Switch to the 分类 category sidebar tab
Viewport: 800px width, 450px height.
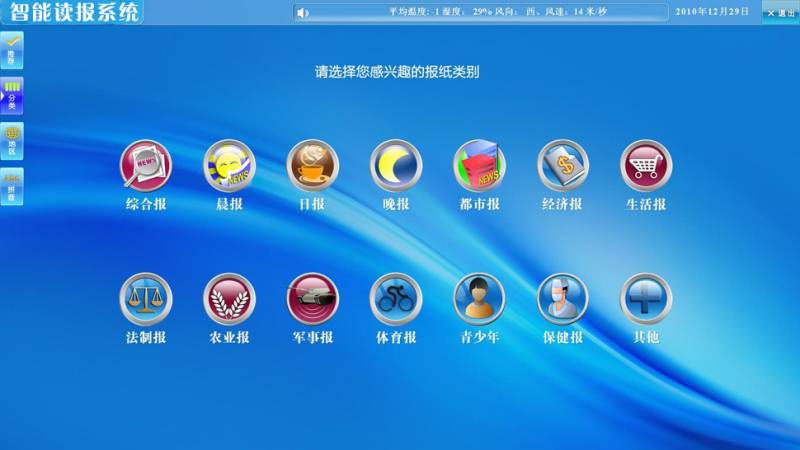point(12,95)
